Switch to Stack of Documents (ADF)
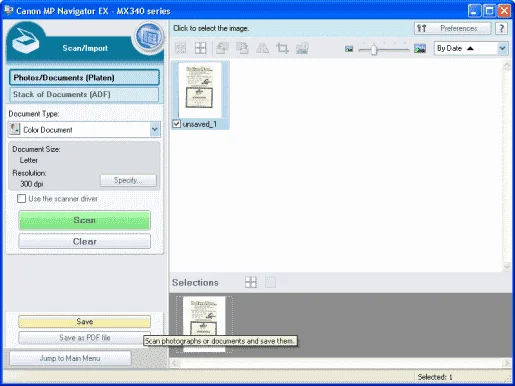Screen dimensions: 515x386 coord(84,95)
